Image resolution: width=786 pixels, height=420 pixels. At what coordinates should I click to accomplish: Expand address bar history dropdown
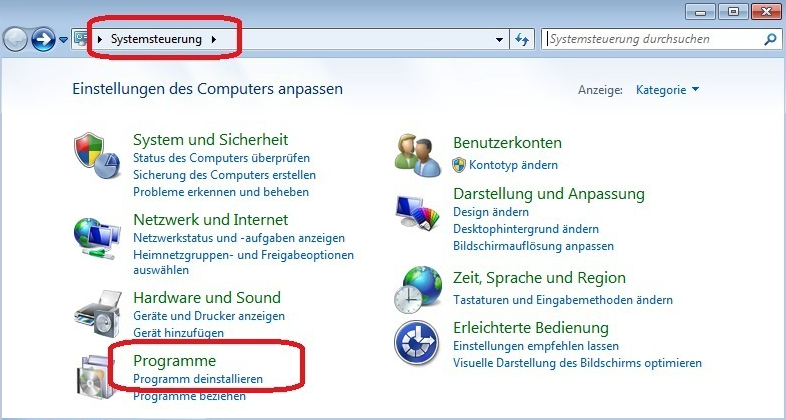pos(499,39)
